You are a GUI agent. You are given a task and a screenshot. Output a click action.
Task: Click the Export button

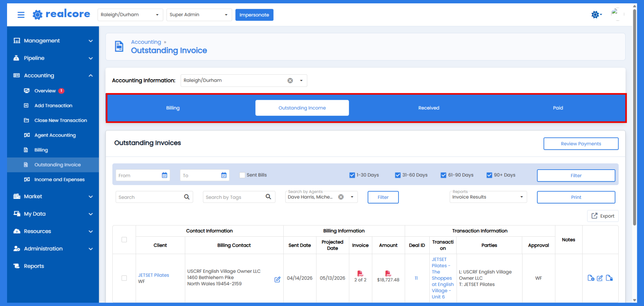click(603, 216)
